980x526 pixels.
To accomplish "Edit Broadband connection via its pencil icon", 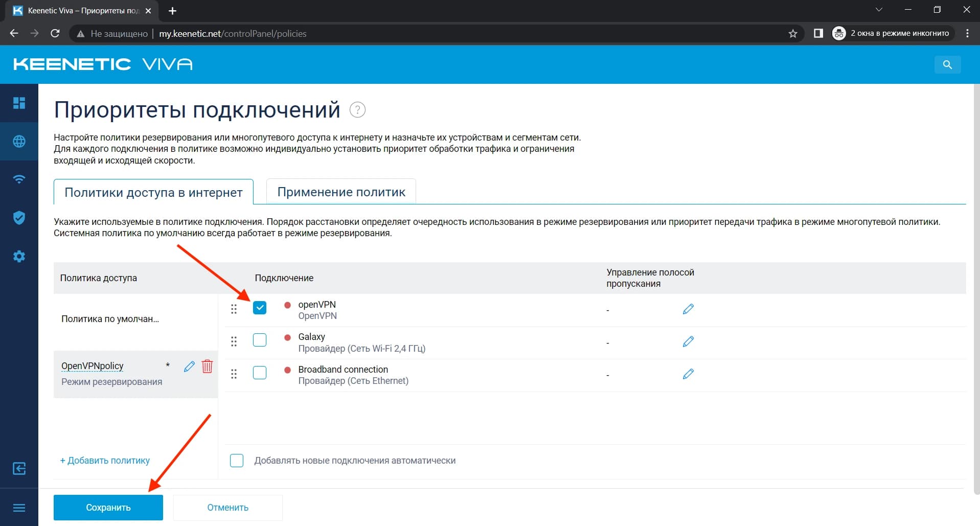I will coord(688,374).
